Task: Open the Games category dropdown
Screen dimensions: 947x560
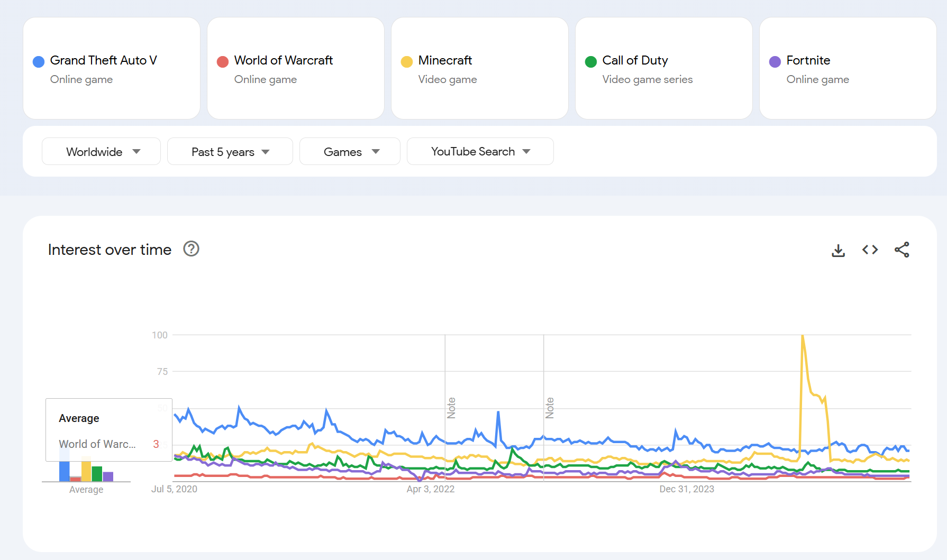Action: click(x=350, y=151)
